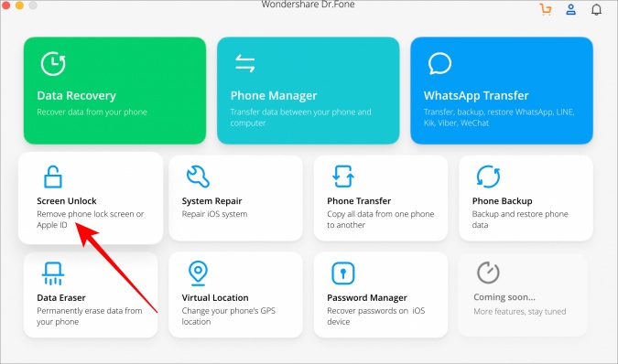Image resolution: width=618 pixels, height=364 pixels.
Task: Click 'Transfer, backup, restore WhatsApp, LINE' description
Action: click(499, 117)
